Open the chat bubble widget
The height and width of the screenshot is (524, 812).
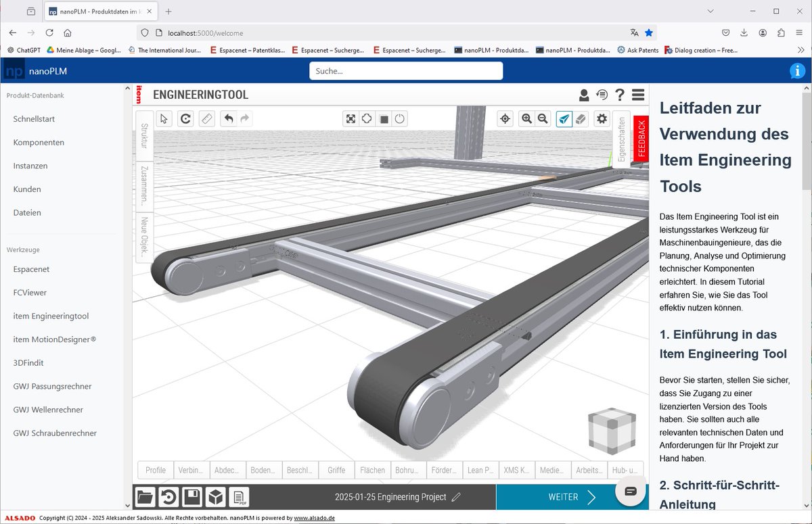[631, 491]
